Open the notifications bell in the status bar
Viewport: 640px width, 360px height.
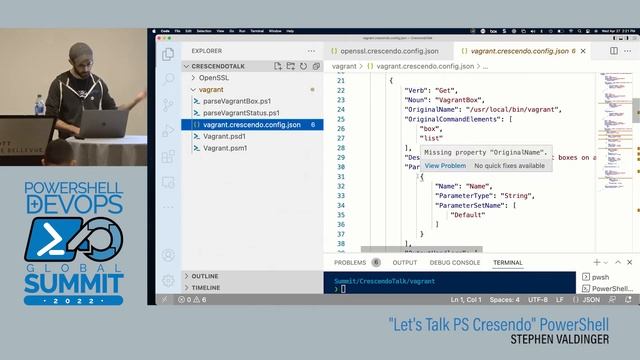click(x=628, y=300)
